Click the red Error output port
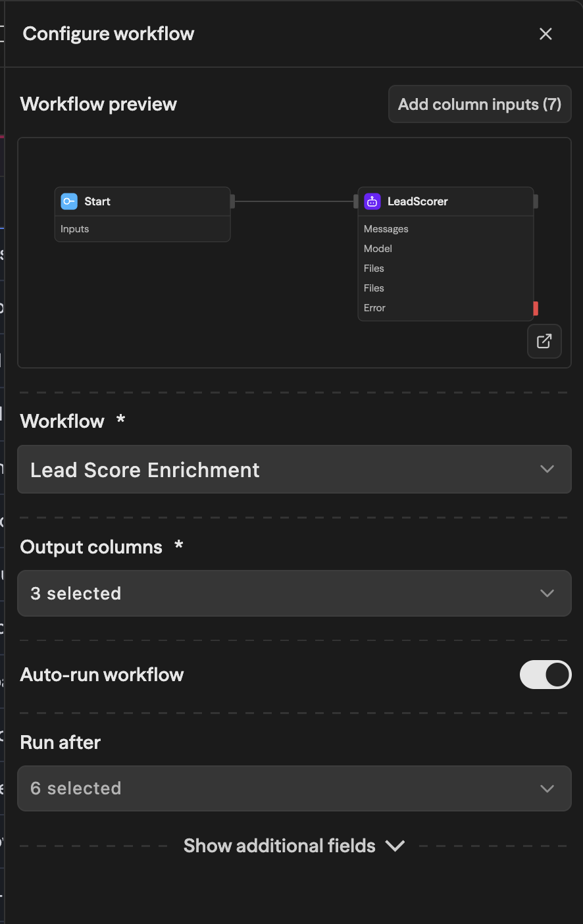 (x=536, y=308)
